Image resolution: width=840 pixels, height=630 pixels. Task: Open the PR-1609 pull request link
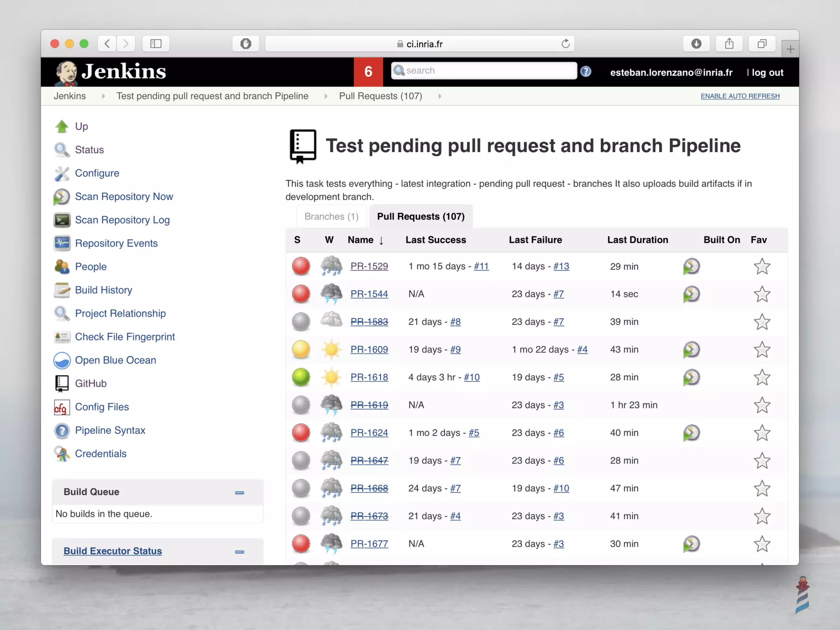pos(369,350)
